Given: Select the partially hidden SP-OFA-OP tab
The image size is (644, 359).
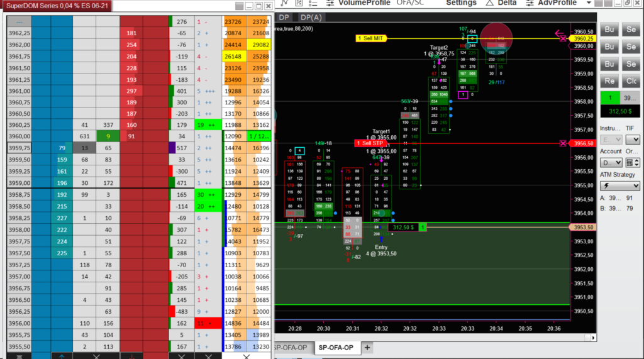Looking at the screenshot, I should point(290,348).
